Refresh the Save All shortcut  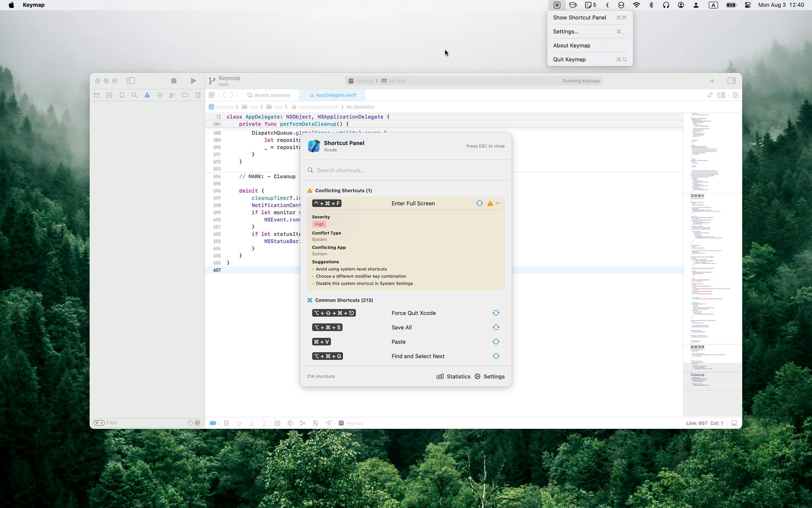[x=495, y=327]
